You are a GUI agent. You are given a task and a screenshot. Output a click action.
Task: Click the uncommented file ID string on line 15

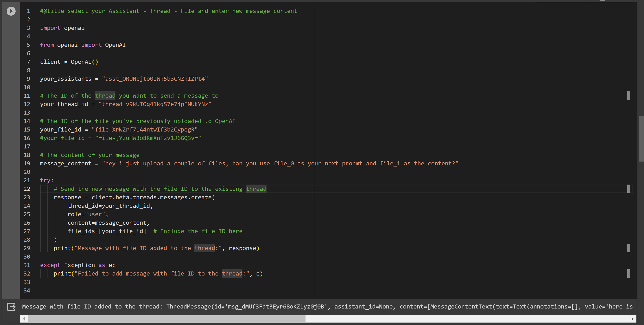(144, 130)
